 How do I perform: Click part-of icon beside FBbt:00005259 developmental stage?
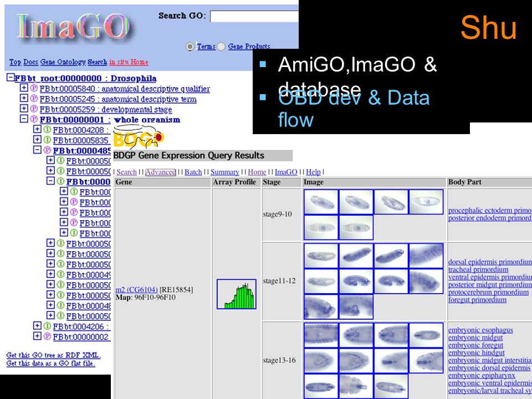34,109
